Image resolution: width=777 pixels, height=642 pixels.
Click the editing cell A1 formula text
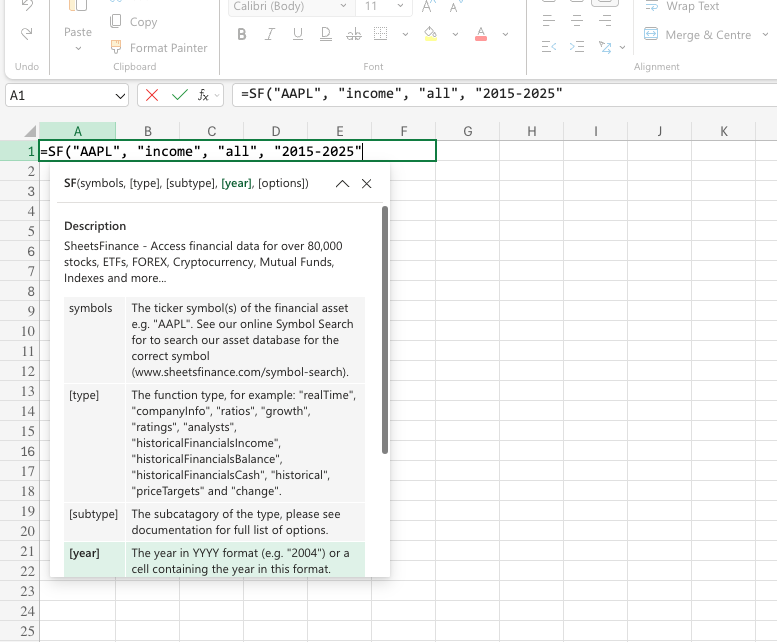click(x=201, y=151)
